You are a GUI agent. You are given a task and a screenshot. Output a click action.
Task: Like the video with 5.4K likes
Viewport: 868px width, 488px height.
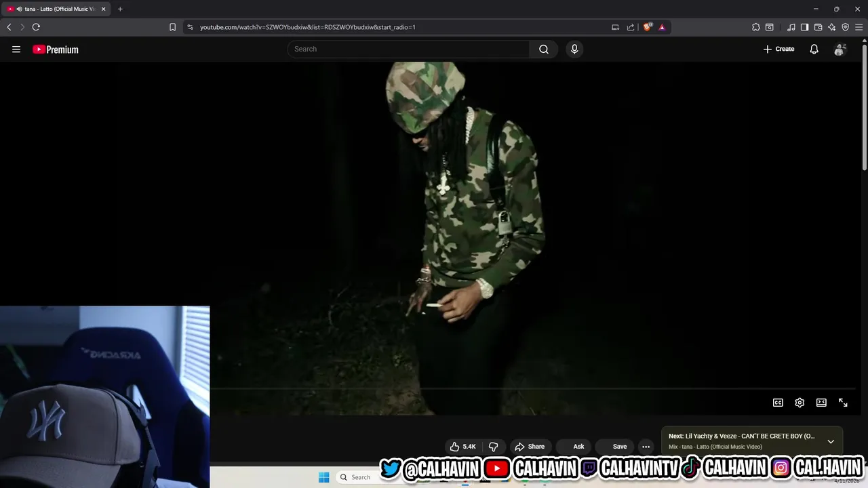pyautogui.click(x=462, y=447)
